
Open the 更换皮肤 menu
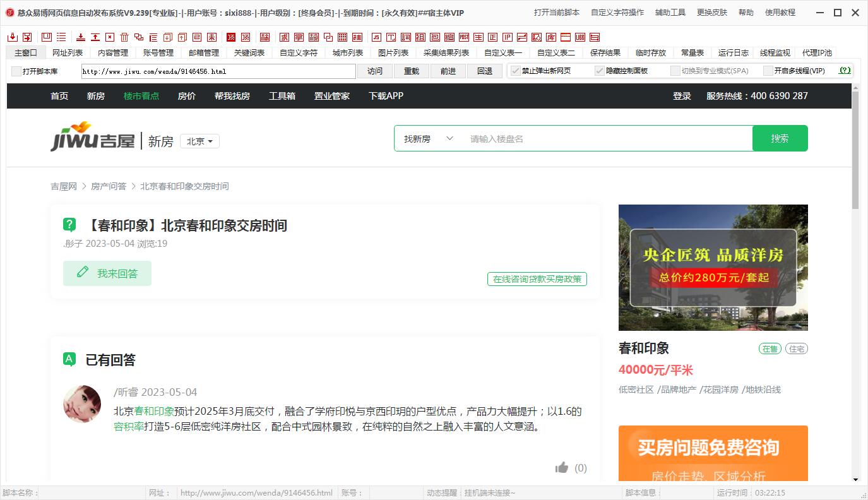click(x=712, y=13)
